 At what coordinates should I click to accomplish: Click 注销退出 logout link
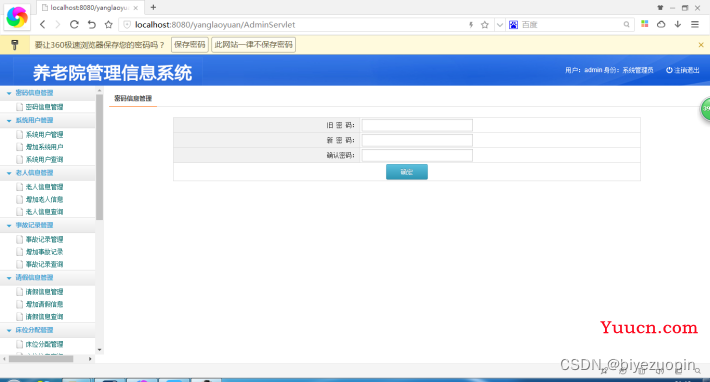(683, 70)
